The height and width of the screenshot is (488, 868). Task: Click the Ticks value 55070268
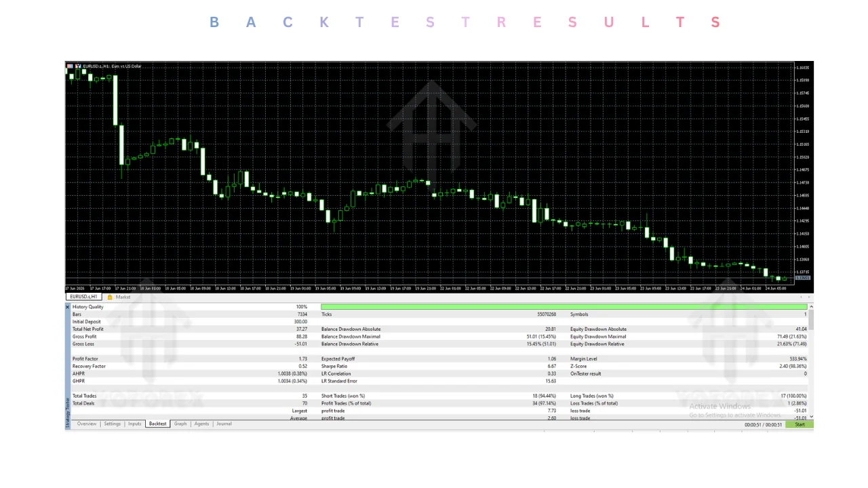click(547, 314)
